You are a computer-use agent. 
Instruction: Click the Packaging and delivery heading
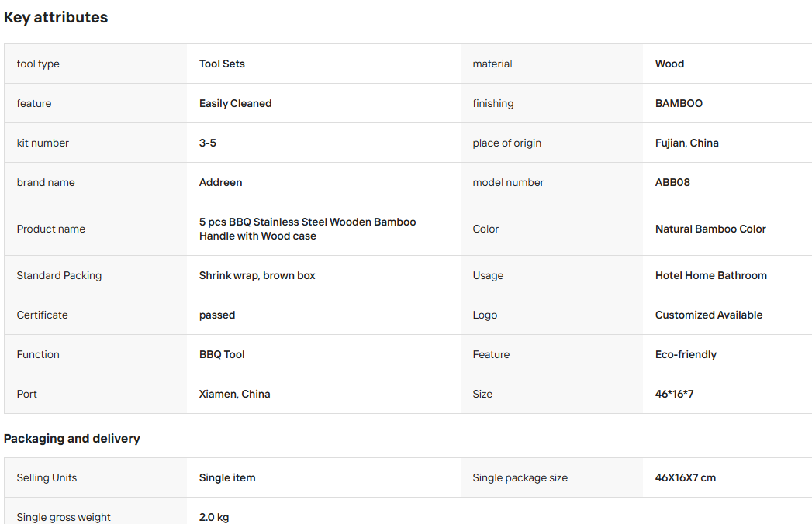(x=72, y=439)
